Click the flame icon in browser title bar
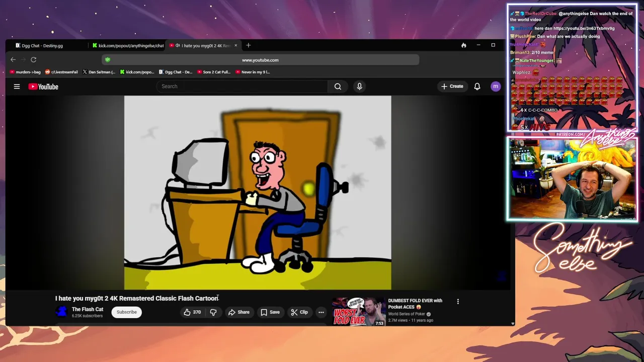Screen dimensions: 644x362 (463, 45)
